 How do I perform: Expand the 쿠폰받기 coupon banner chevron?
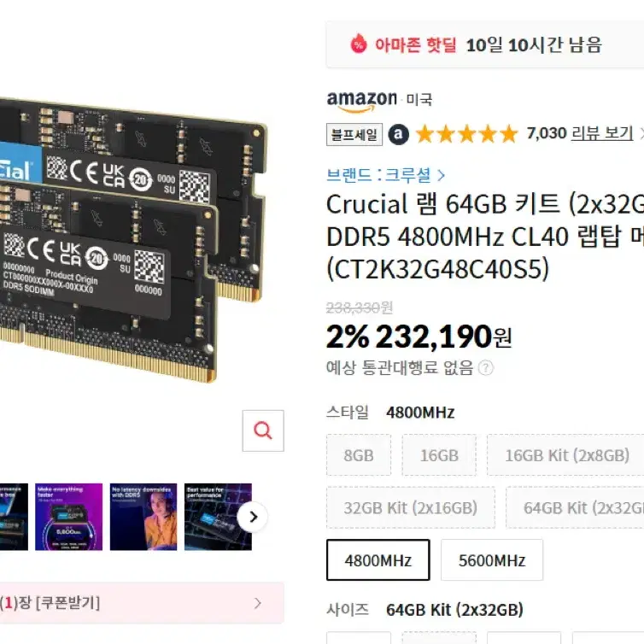tap(258, 603)
